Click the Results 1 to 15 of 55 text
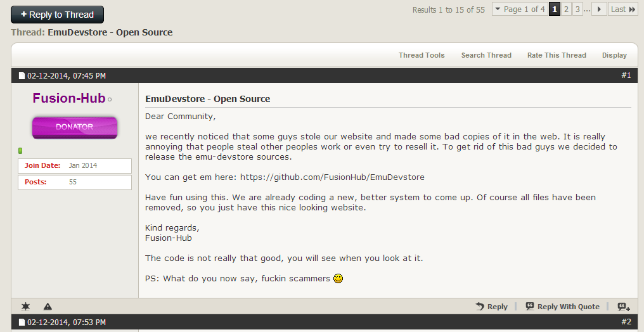The height and width of the screenshot is (332, 644). tap(449, 10)
